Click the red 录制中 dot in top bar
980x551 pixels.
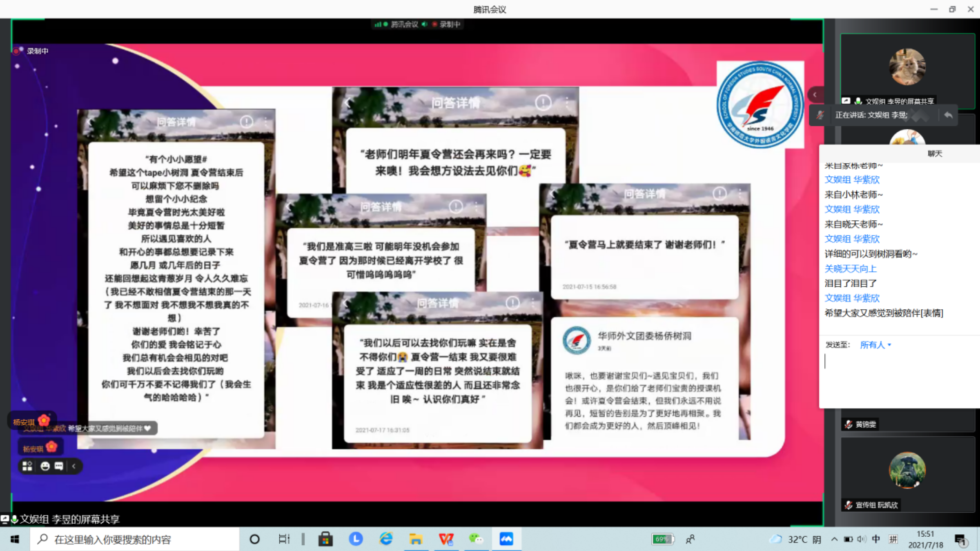434,24
